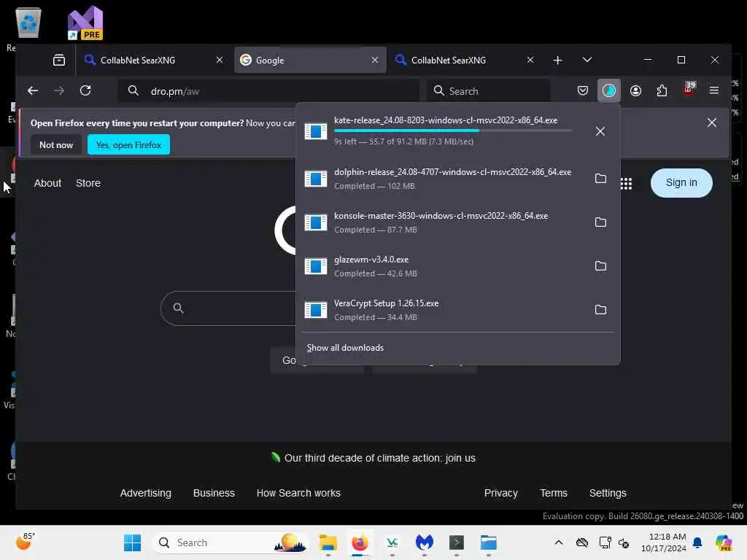
Task: Go forward to the next page
Action: (58, 90)
